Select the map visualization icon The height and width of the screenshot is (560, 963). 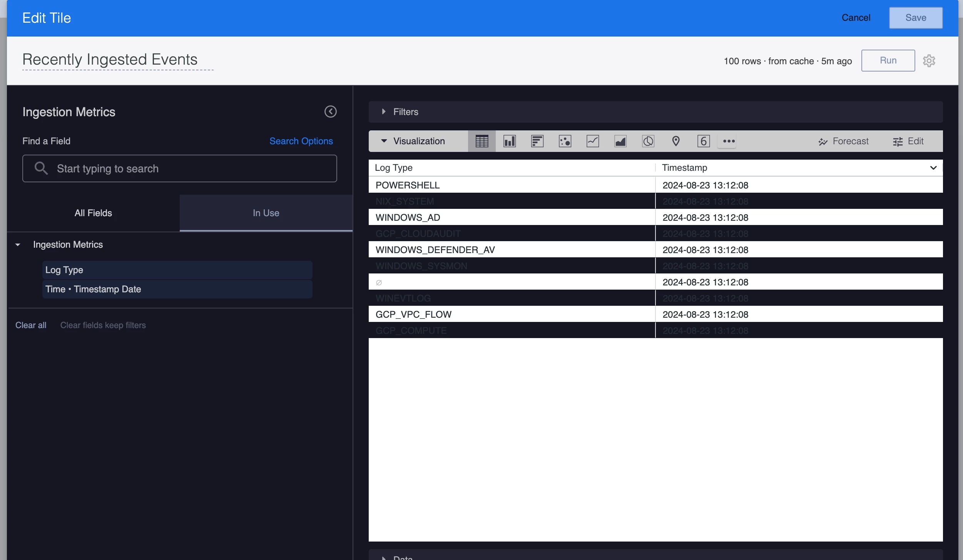(675, 141)
